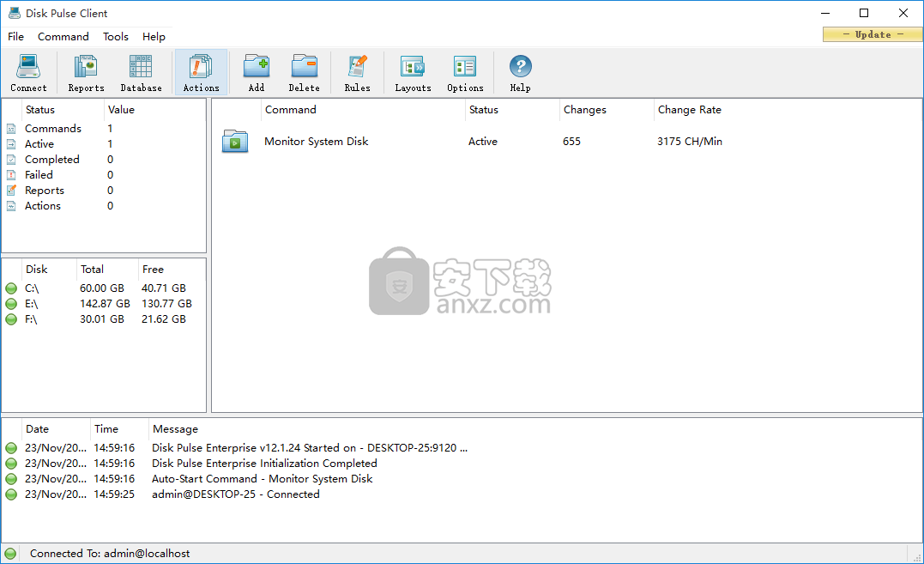Click the Disk column header

point(48,270)
